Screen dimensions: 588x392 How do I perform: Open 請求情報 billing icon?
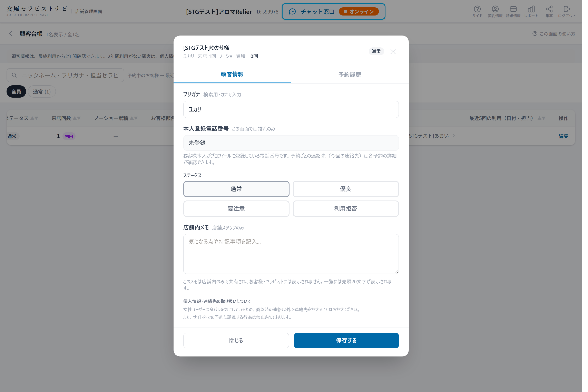coord(513,11)
